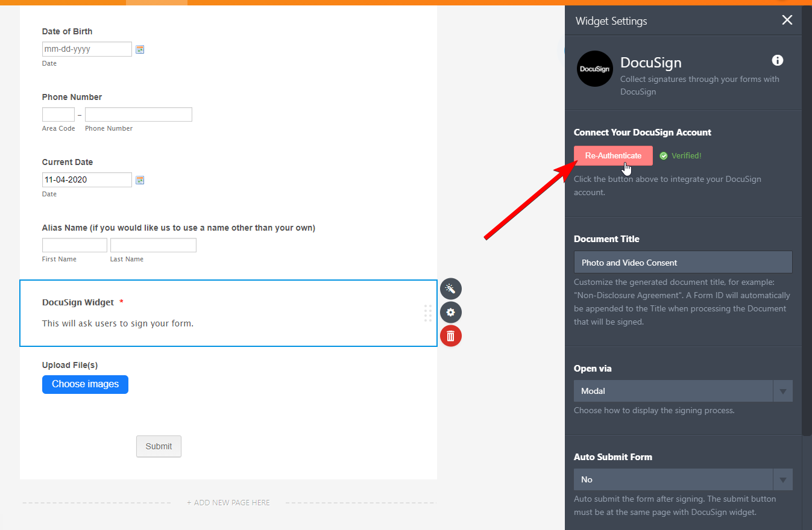Expand the Open via dropdown arrow

[x=782, y=390]
